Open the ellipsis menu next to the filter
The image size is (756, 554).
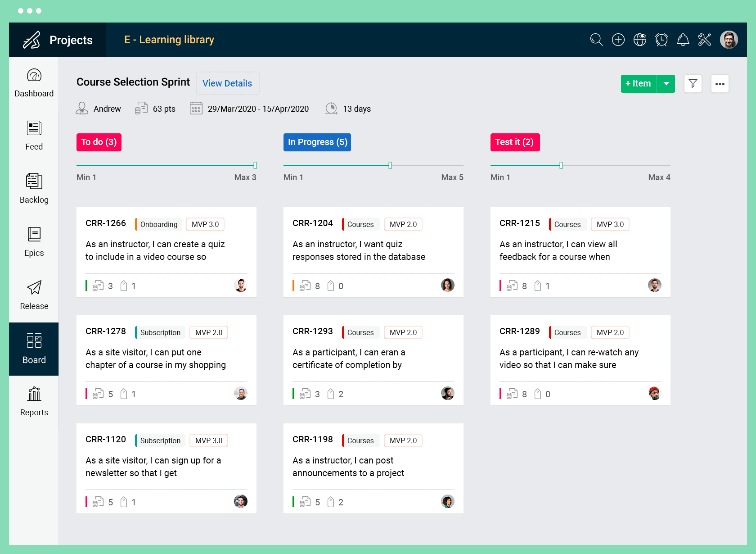[x=720, y=83]
